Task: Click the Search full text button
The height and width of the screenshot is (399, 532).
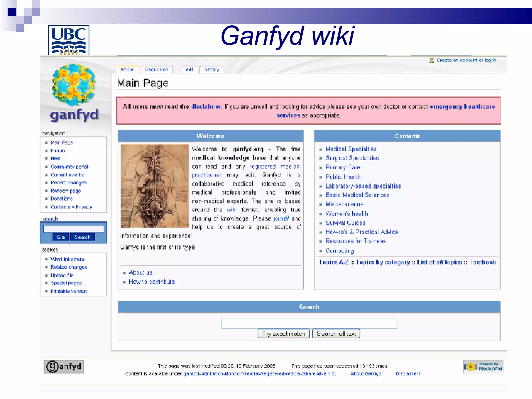Action: point(336,334)
